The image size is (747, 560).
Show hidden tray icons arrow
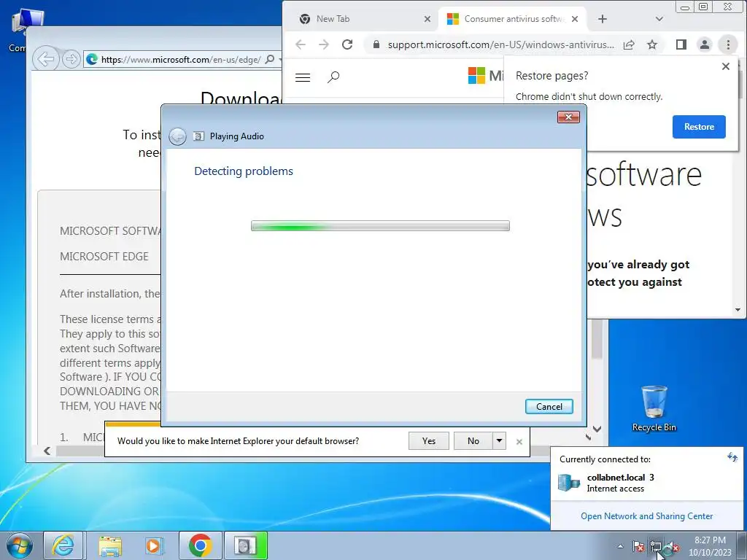[620, 546]
